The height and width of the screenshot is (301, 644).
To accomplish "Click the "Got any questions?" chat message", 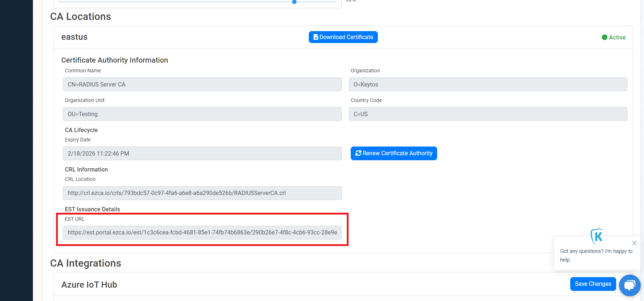I will click(596, 255).
